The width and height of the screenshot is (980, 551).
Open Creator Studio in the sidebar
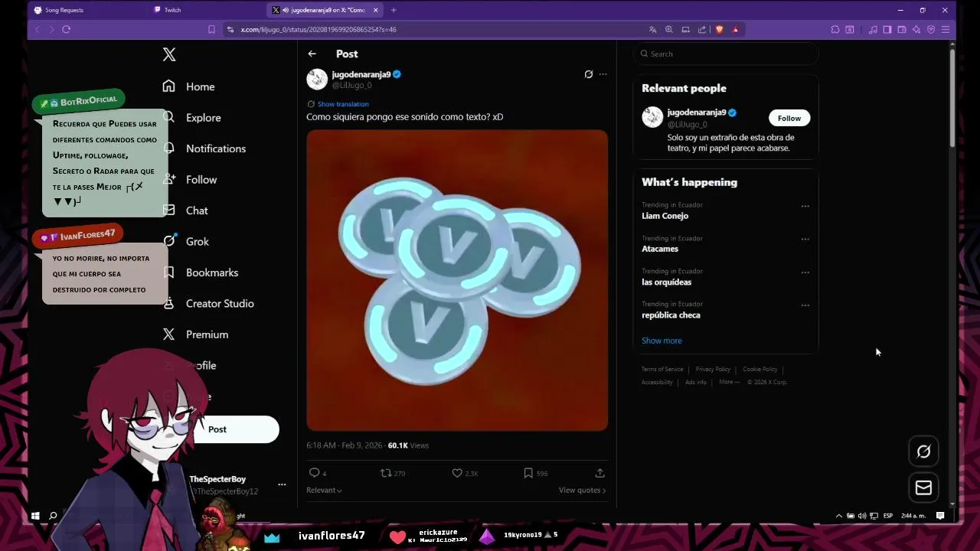[x=220, y=304]
